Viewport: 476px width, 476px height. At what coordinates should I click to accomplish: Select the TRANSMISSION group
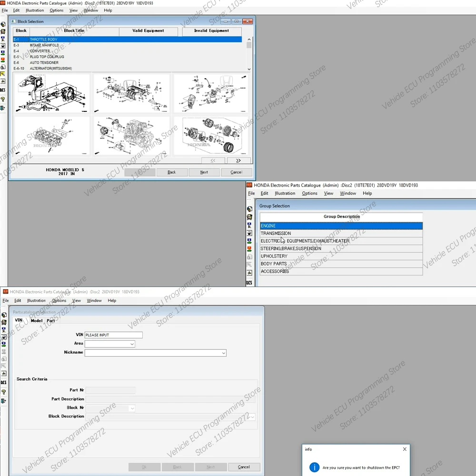[x=341, y=233]
